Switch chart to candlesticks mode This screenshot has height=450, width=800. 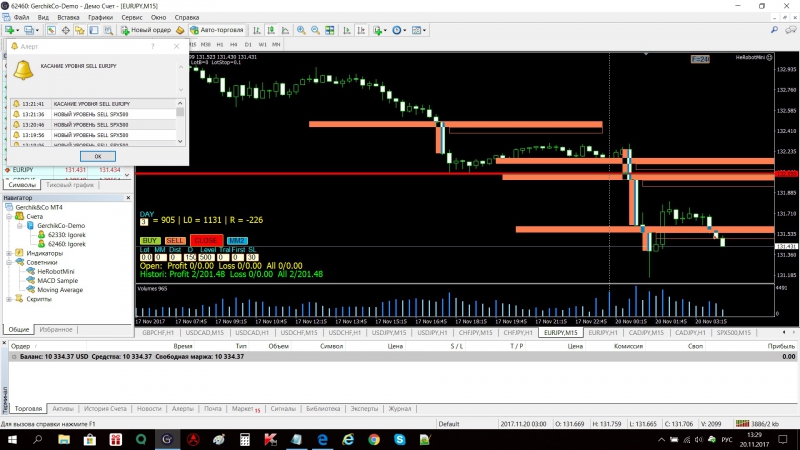point(271,30)
